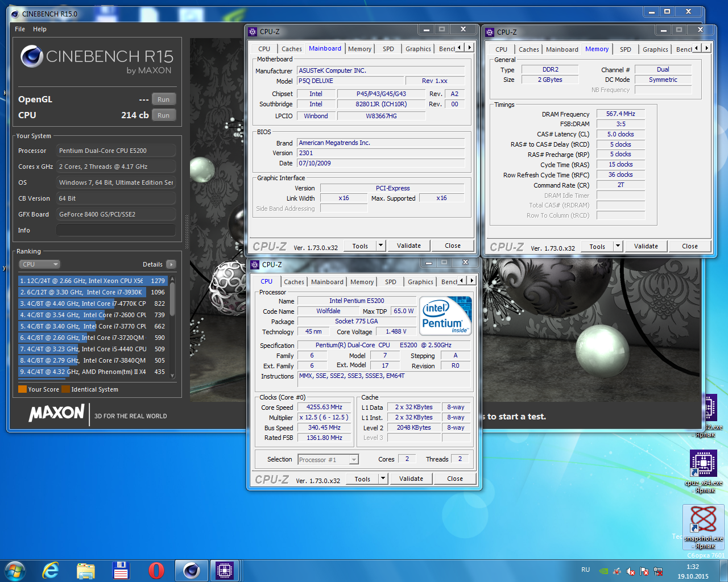Select ranking row Core i7-3930K 1096
Screen dimensions: 728x582
(x=93, y=292)
